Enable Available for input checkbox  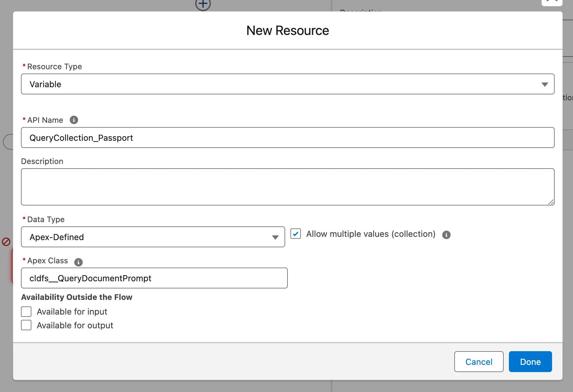pyautogui.click(x=26, y=312)
